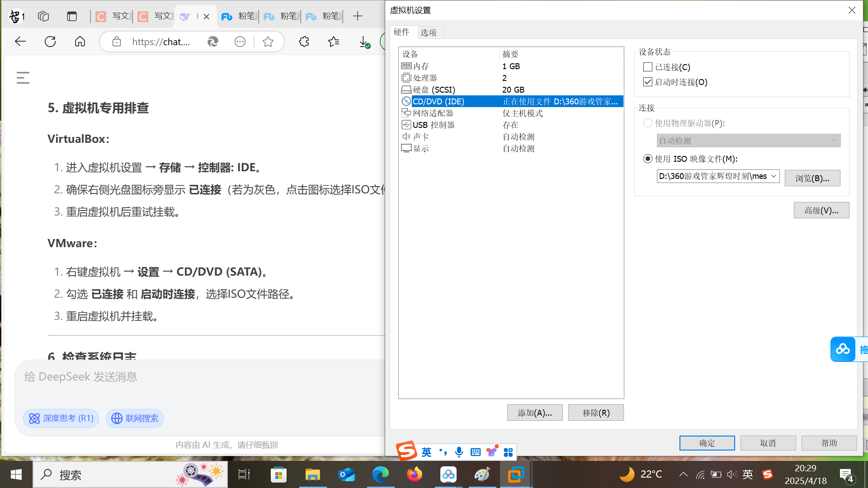Viewport: 868px width, 488px height.
Task: Click the 网络适配器 network adapter icon
Action: coord(406,113)
